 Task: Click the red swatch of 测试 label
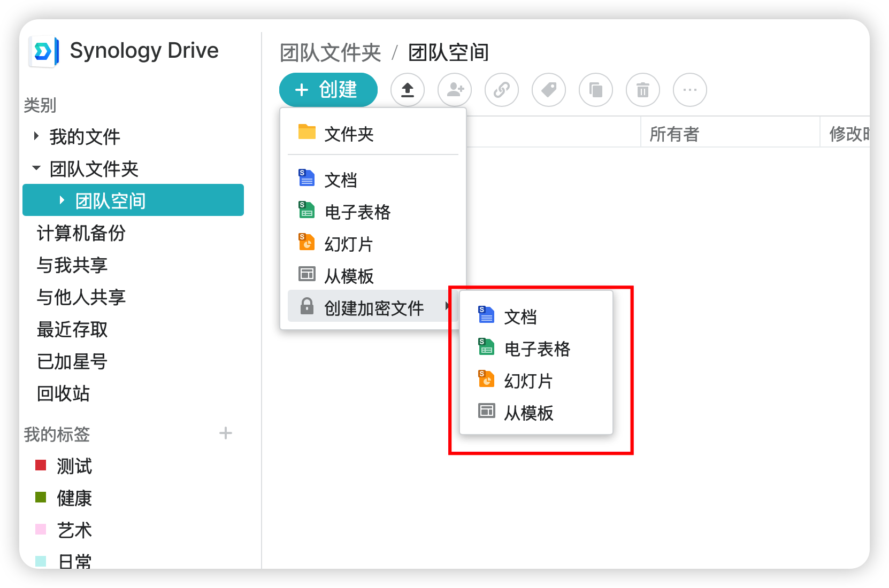tap(41, 465)
